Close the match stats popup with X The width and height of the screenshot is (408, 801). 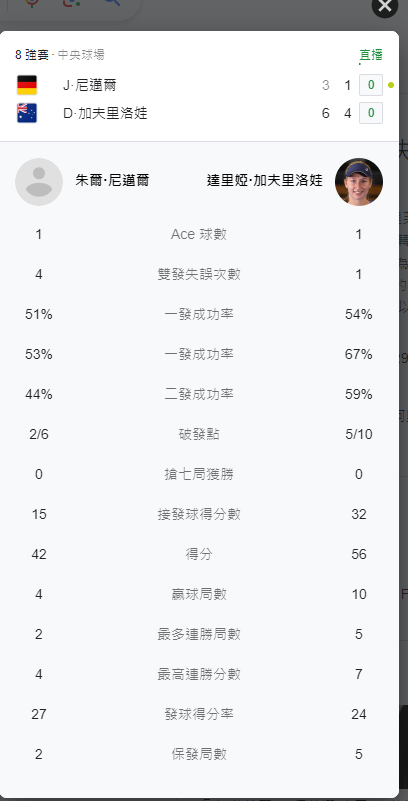point(385,5)
